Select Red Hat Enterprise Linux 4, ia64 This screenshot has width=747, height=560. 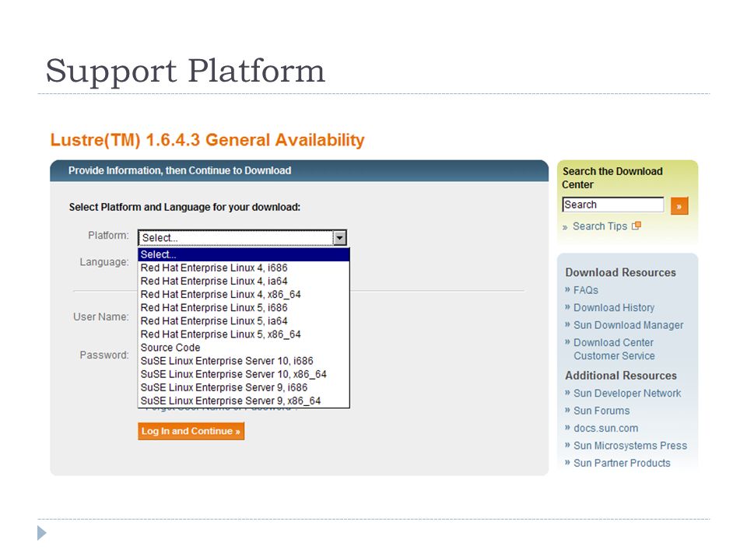pos(244,282)
